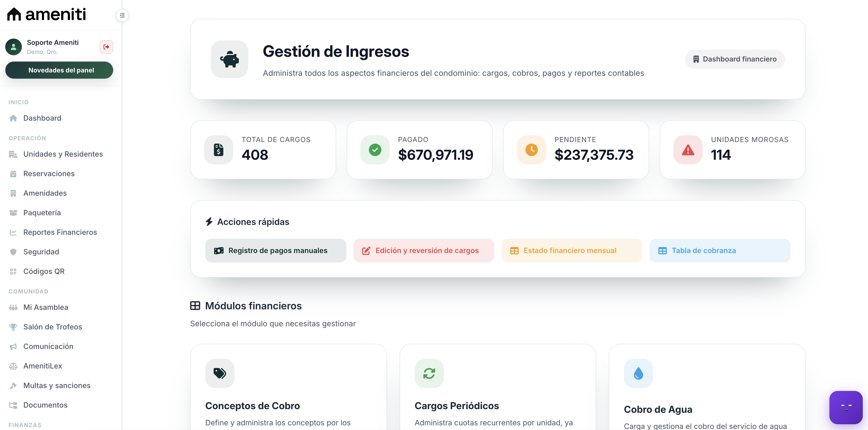Click the Comunicación megaphone icon
This screenshot has height=430, width=868.
point(13,347)
